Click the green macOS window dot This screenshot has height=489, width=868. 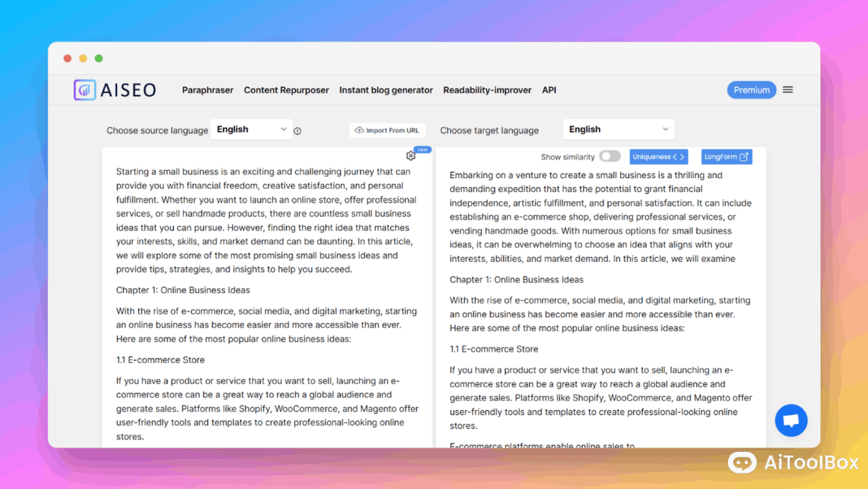point(99,58)
